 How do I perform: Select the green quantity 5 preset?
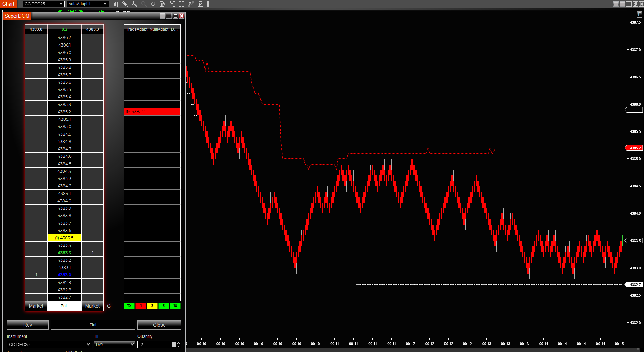point(164,306)
